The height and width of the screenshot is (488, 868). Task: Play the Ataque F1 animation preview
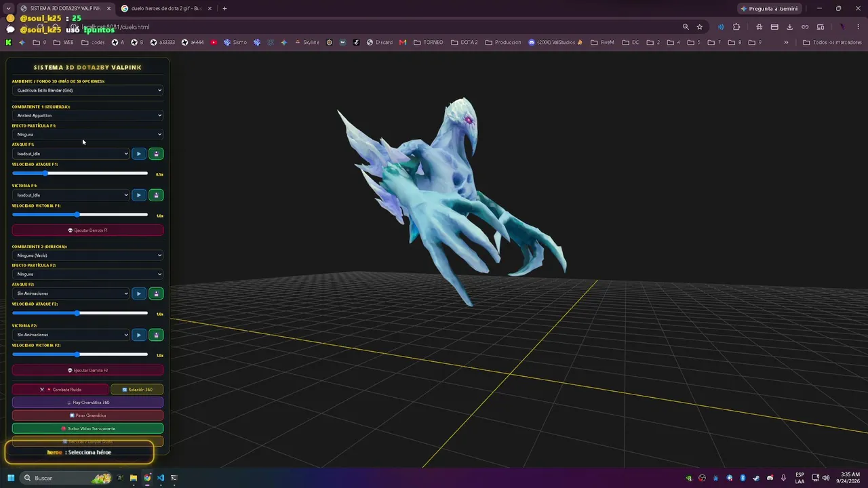138,154
